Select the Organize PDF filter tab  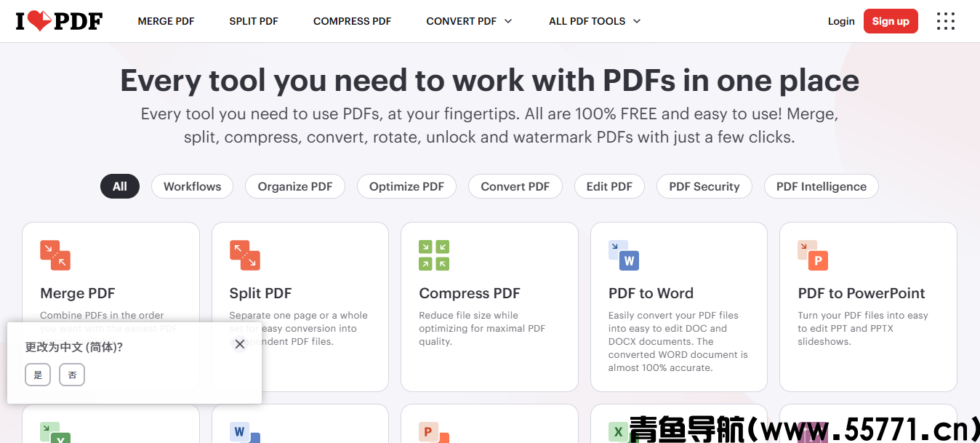[x=295, y=186]
